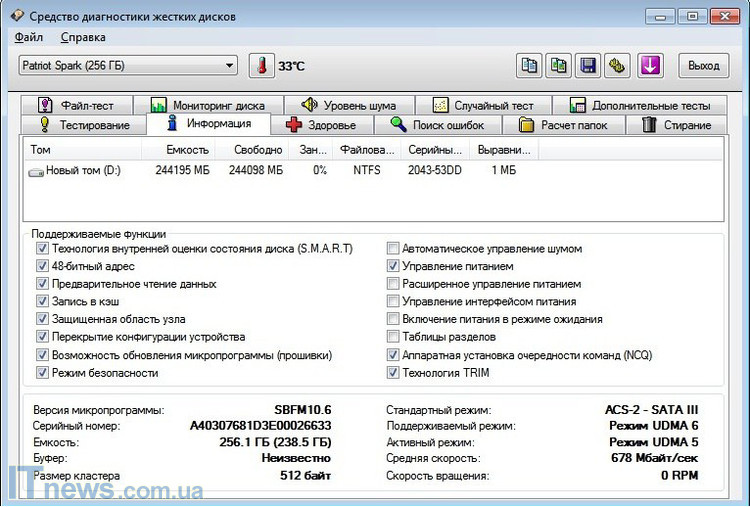Switch to the Мониторинг диска tab
The image size is (750, 507).
(x=207, y=105)
